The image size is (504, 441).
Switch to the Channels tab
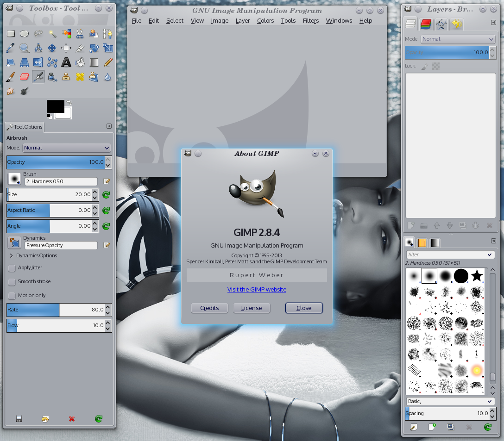426,24
